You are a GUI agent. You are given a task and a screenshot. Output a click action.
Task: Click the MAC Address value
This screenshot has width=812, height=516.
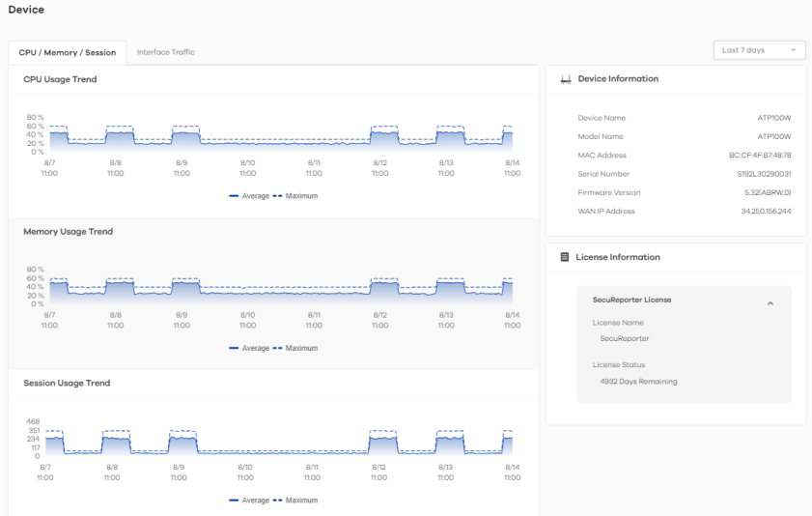(760, 156)
